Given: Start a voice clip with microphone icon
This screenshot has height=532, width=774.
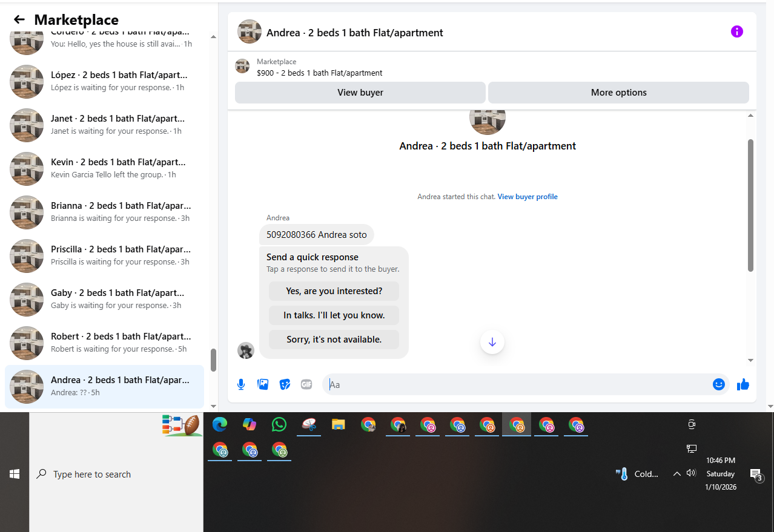Looking at the screenshot, I should click(x=241, y=384).
